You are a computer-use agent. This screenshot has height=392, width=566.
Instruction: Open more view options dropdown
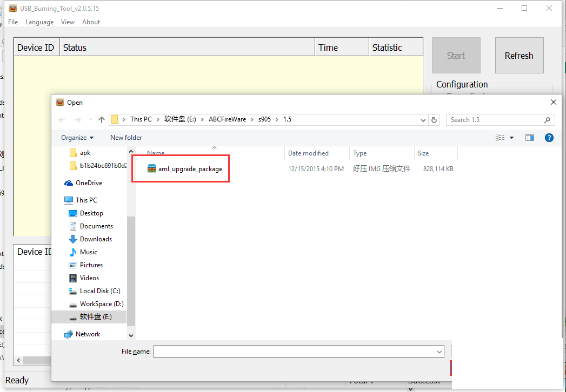(511, 137)
